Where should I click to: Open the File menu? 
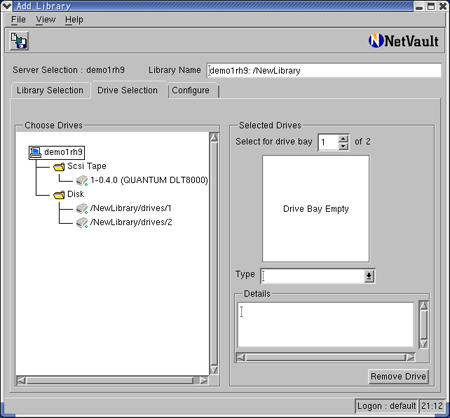(18, 20)
